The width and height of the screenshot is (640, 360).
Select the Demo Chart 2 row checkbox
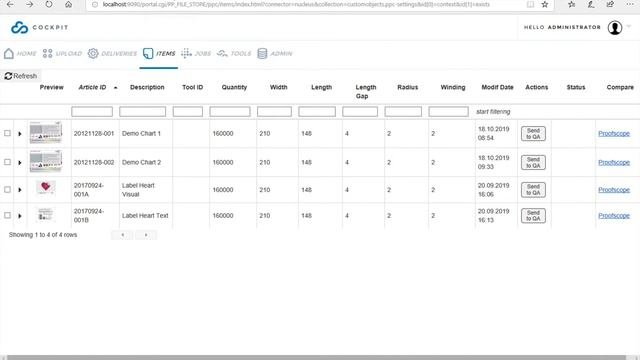[x=7, y=162]
